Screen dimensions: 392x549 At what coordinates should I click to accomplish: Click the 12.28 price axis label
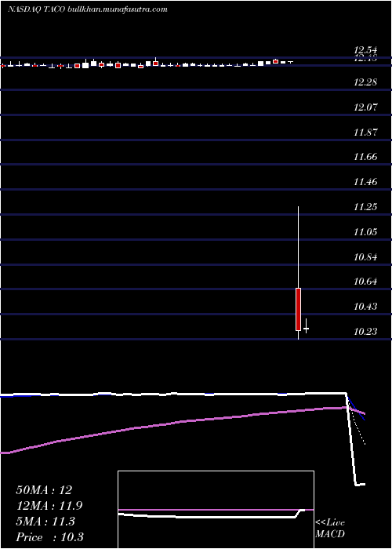pyautogui.click(x=365, y=82)
